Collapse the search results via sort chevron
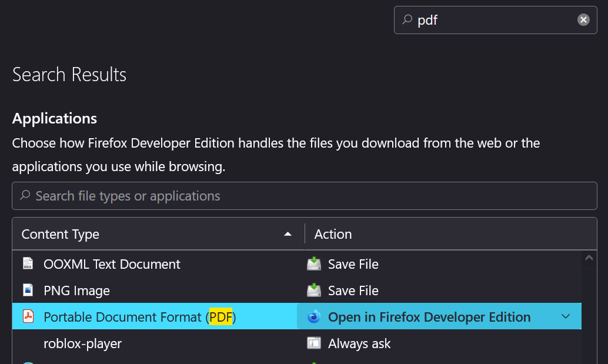The width and height of the screenshot is (608, 364). tap(288, 233)
